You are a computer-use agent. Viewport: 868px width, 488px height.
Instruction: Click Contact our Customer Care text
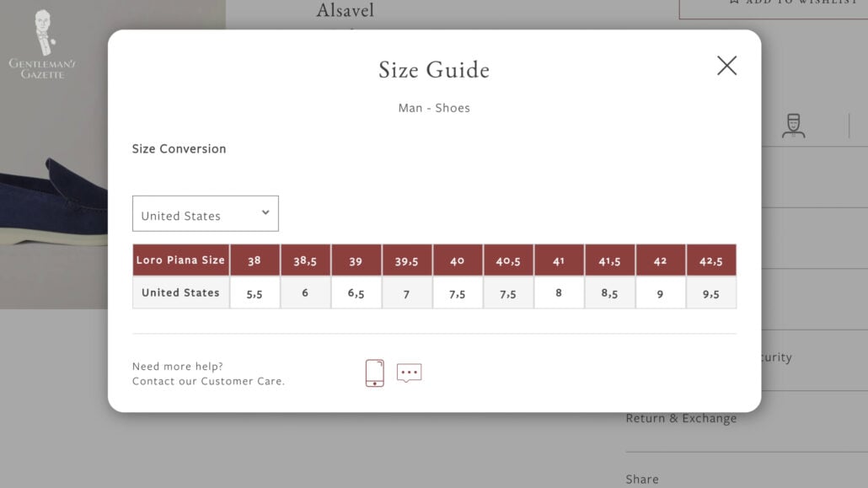208,381
